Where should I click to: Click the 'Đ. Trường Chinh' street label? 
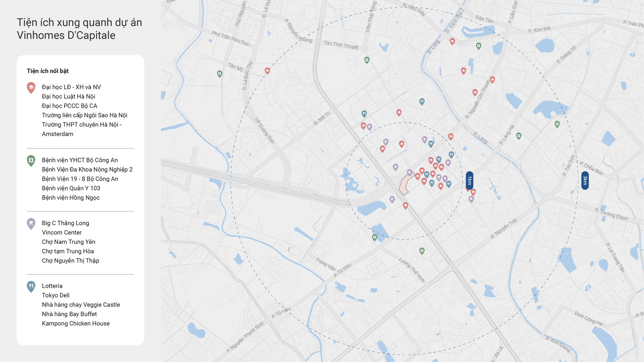point(611,214)
